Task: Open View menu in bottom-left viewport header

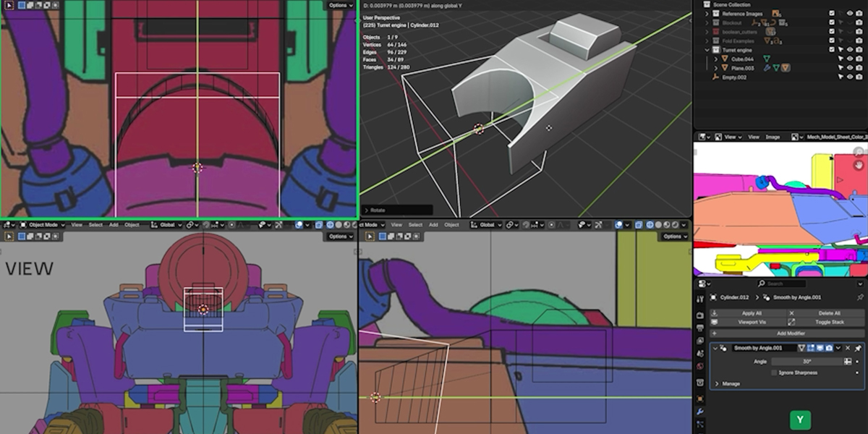Action: click(77, 225)
